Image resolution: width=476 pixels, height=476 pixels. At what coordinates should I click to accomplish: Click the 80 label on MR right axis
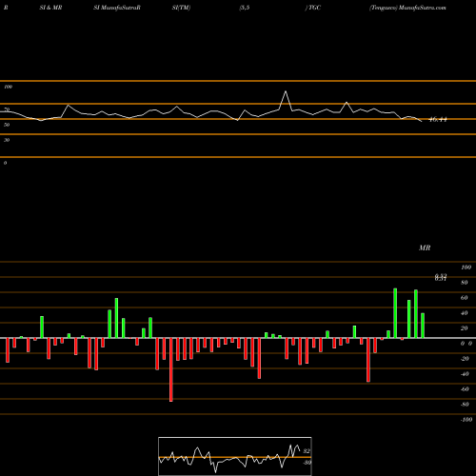coord(465,283)
